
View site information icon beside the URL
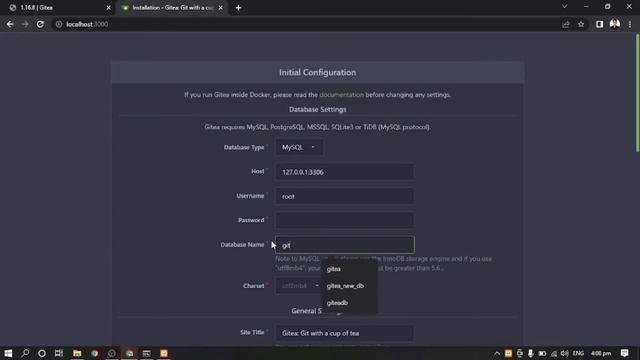click(59, 24)
